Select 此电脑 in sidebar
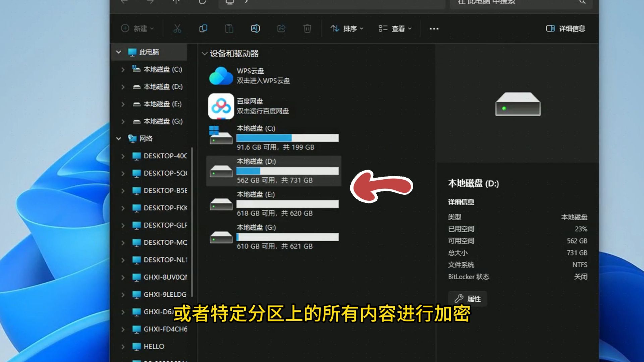 [149, 52]
